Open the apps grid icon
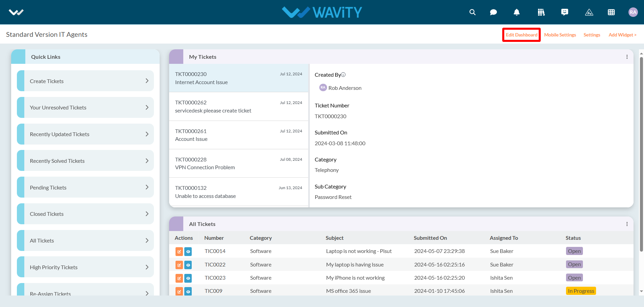644x307 pixels. click(x=611, y=12)
